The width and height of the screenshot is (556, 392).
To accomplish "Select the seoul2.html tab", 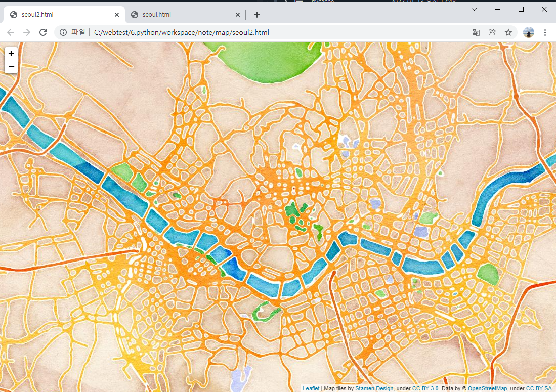I will [64, 15].
